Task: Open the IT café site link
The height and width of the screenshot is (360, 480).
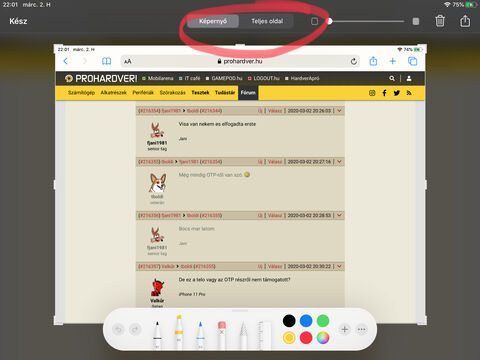Action: pos(190,79)
